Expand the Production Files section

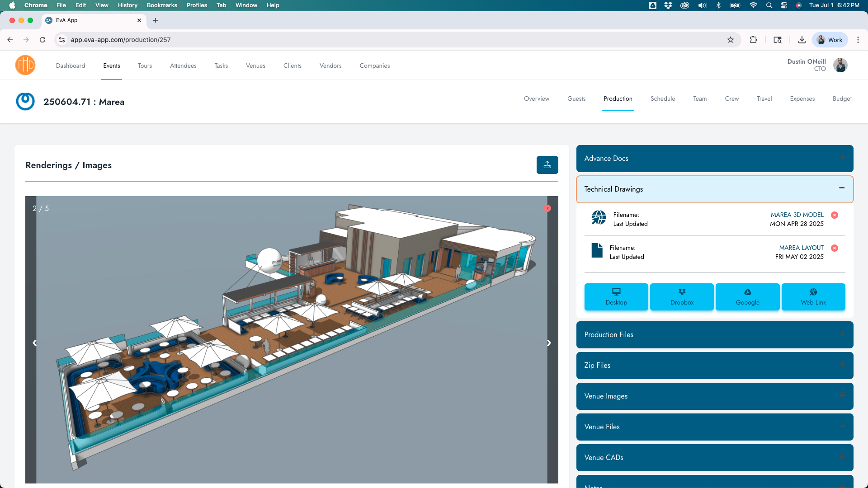pos(715,335)
